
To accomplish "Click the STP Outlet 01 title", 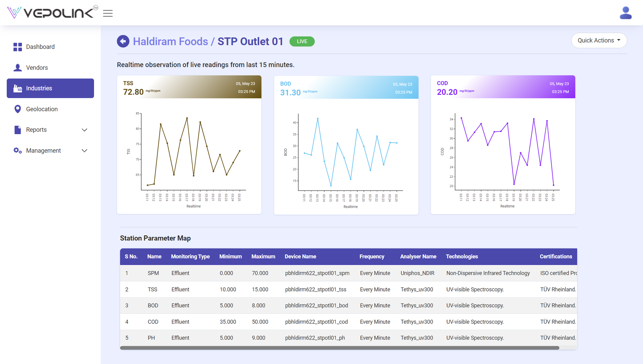I will 250,41.
